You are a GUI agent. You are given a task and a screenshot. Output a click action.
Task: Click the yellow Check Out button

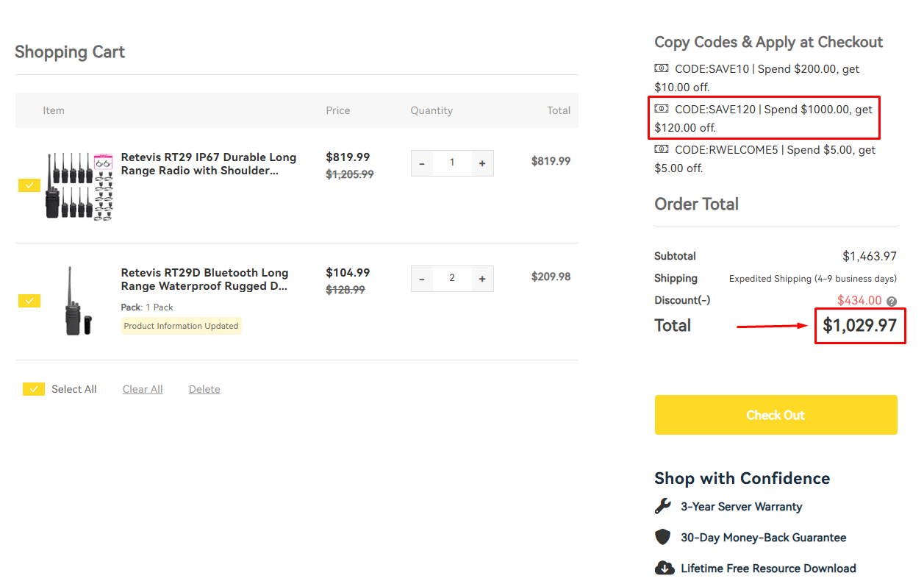click(x=776, y=415)
